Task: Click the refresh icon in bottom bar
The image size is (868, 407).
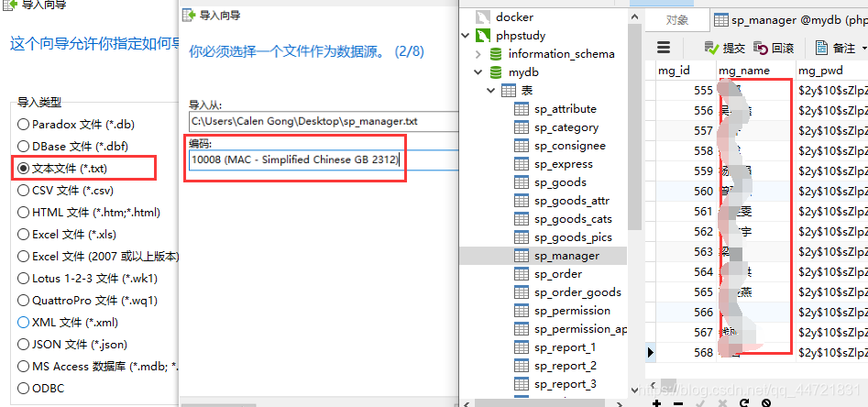Action: pos(744,402)
